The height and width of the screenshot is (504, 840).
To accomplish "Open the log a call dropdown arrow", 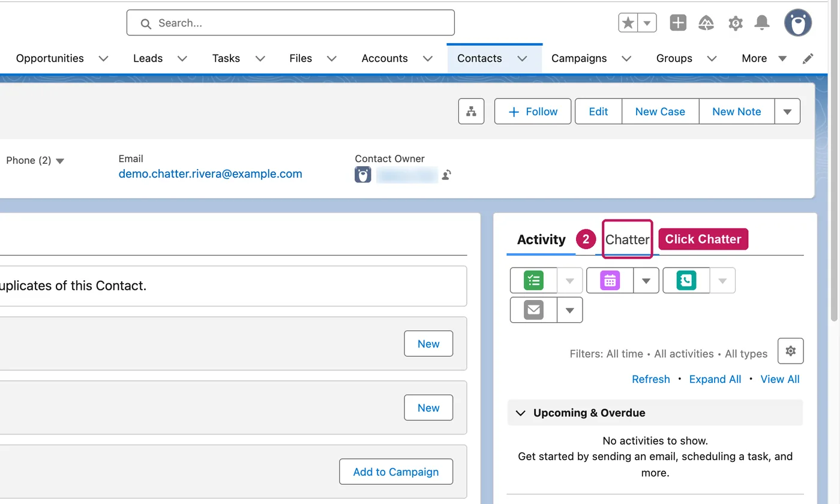I will click(722, 280).
